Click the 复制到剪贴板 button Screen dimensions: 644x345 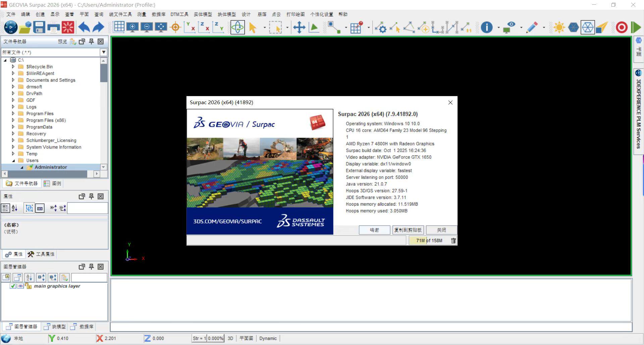(x=408, y=230)
